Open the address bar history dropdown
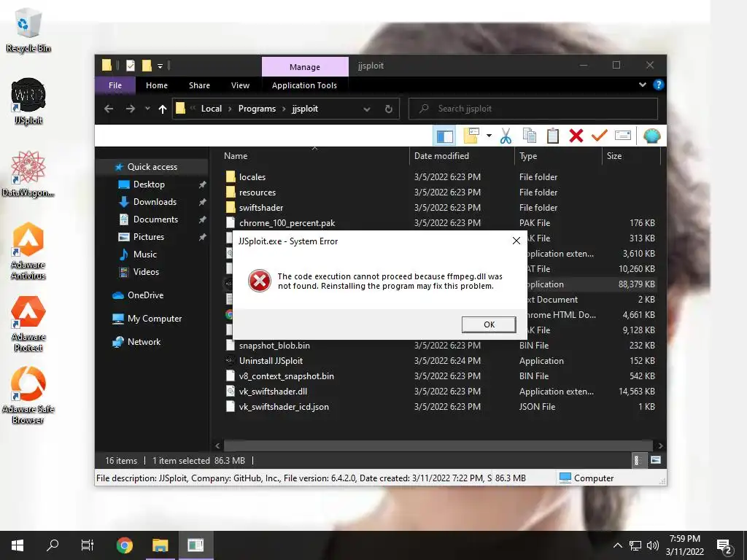747x560 pixels. click(367, 109)
